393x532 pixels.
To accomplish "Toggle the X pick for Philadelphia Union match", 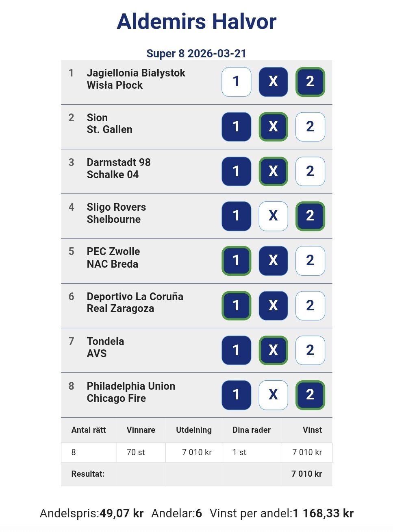I will click(273, 395).
